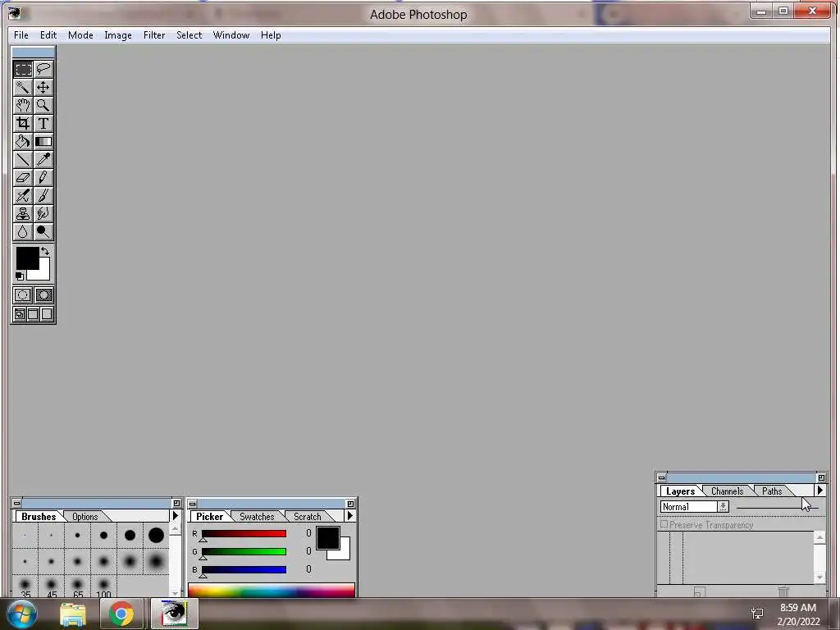Tick the Preserve Transparency checkbox
The width and height of the screenshot is (840, 630).
point(664,524)
